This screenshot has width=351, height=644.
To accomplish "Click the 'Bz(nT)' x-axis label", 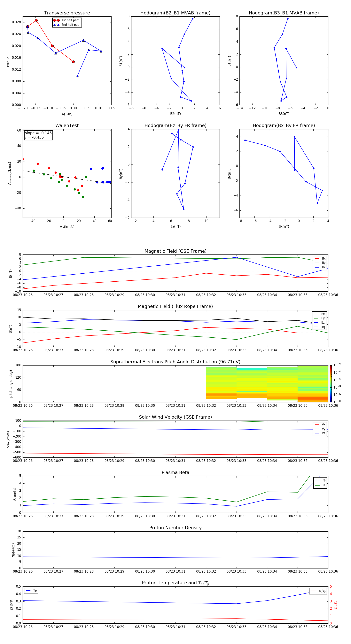I will (x=175, y=227).
